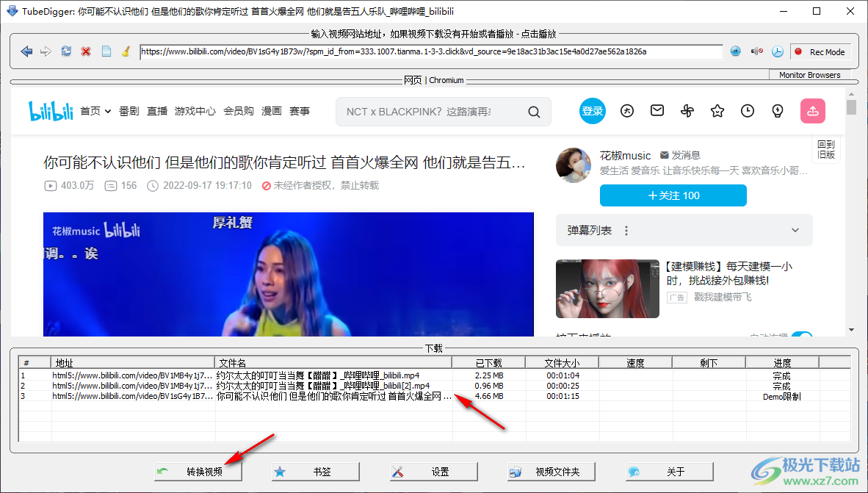This screenshot has width=868, height=493.
Task: Mute audio with the speaker icon
Action: click(x=756, y=51)
